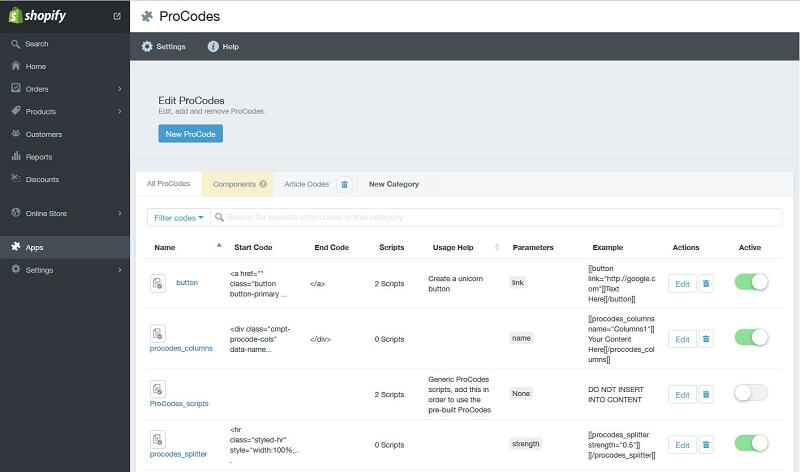The image size is (800, 472).
Task: Click the Online Store globe icon
Action: 16,213
